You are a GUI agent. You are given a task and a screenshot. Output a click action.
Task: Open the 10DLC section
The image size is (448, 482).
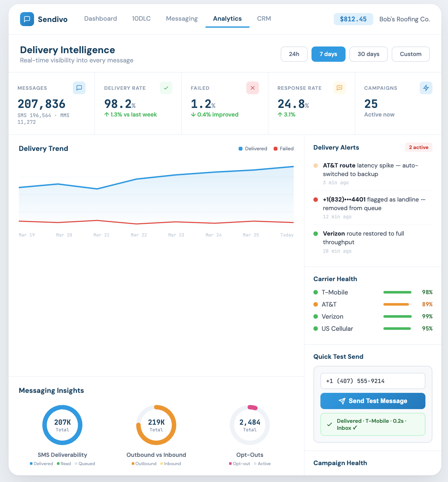141,18
